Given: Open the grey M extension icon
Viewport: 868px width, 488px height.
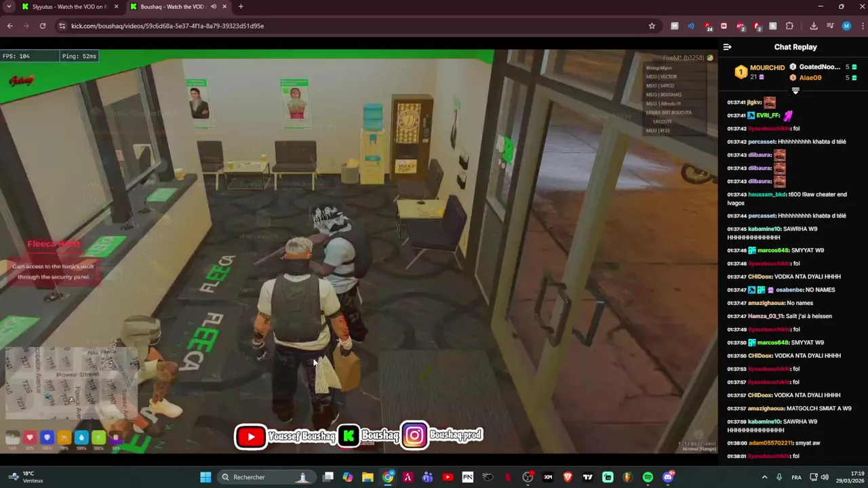Looking at the screenshot, I should coord(674,26).
